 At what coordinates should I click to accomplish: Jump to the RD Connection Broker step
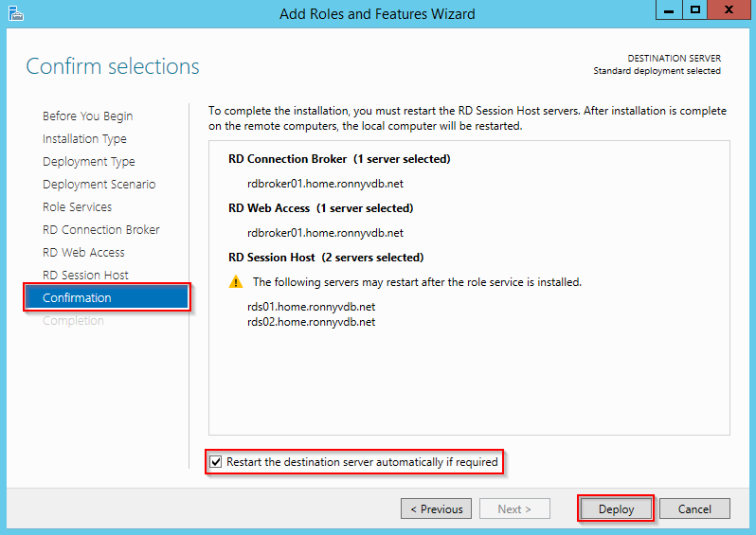pos(101,230)
